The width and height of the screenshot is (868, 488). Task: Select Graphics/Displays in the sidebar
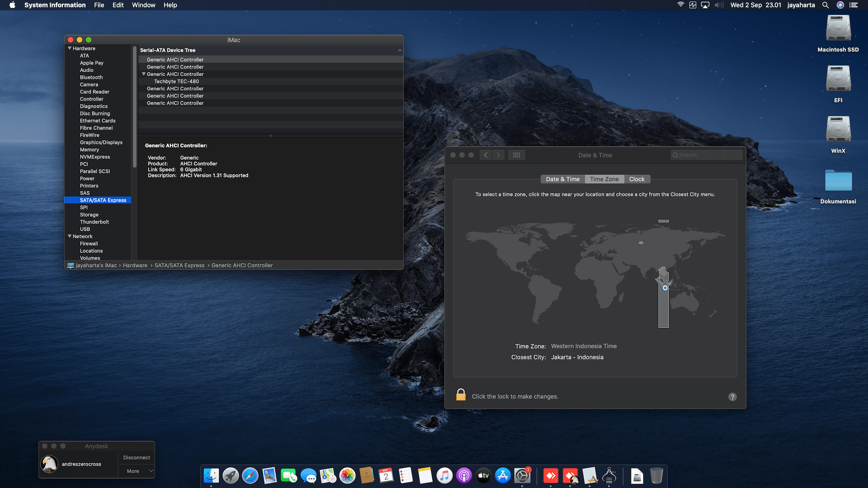coord(101,142)
